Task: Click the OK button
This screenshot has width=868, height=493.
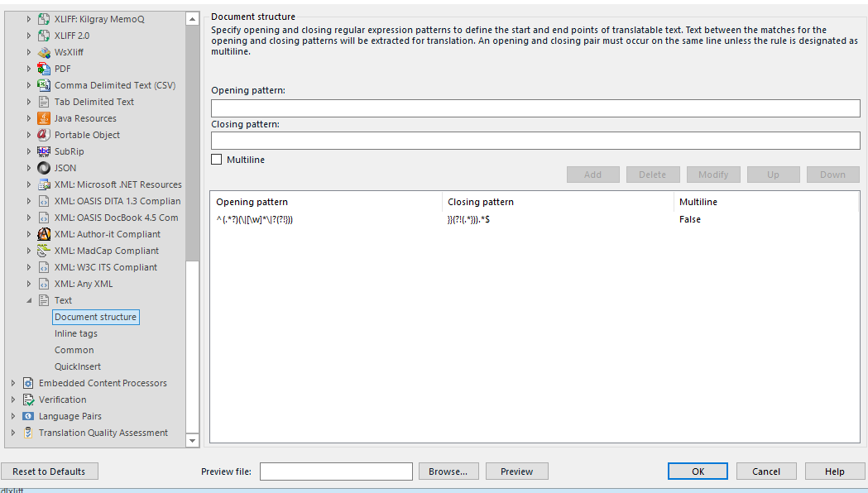Action: click(x=698, y=471)
